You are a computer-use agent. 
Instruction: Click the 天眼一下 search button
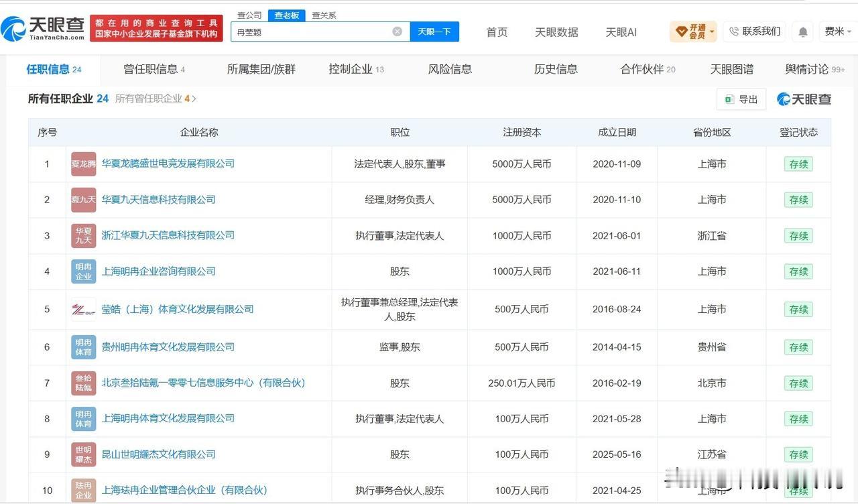tap(434, 31)
